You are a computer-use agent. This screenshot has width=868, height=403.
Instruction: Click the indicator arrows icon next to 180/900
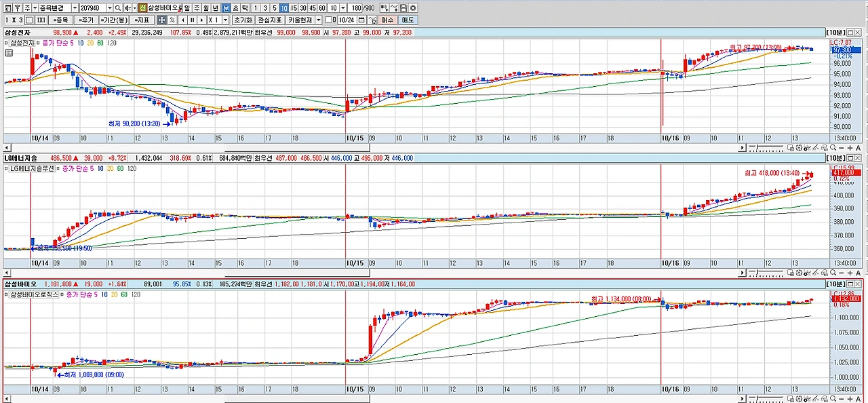click(x=384, y=7)
